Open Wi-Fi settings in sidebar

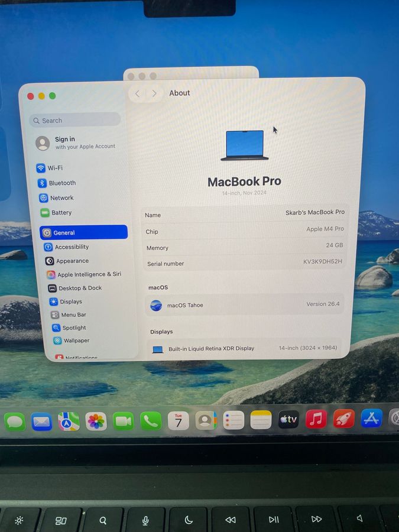(54, 168)
